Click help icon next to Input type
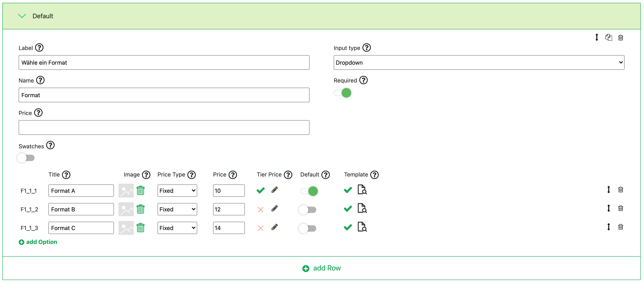Screen dimensions: 644x282 click(366, 48)
